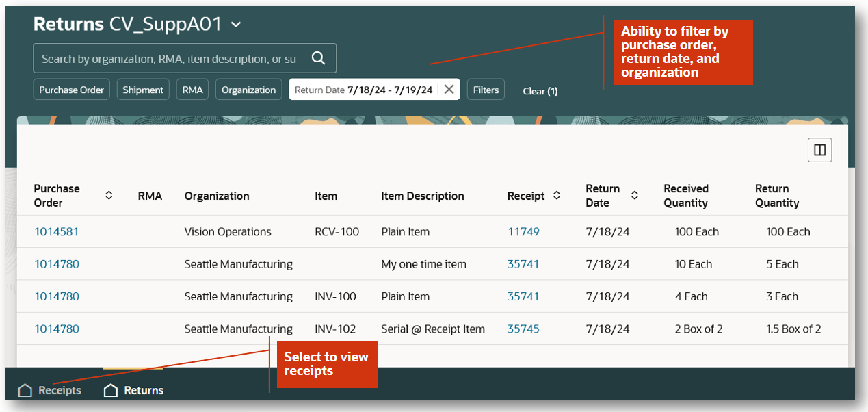The image size is (868, 412).
Task: Click the search magnifier icon
Action: coord(318,58)
